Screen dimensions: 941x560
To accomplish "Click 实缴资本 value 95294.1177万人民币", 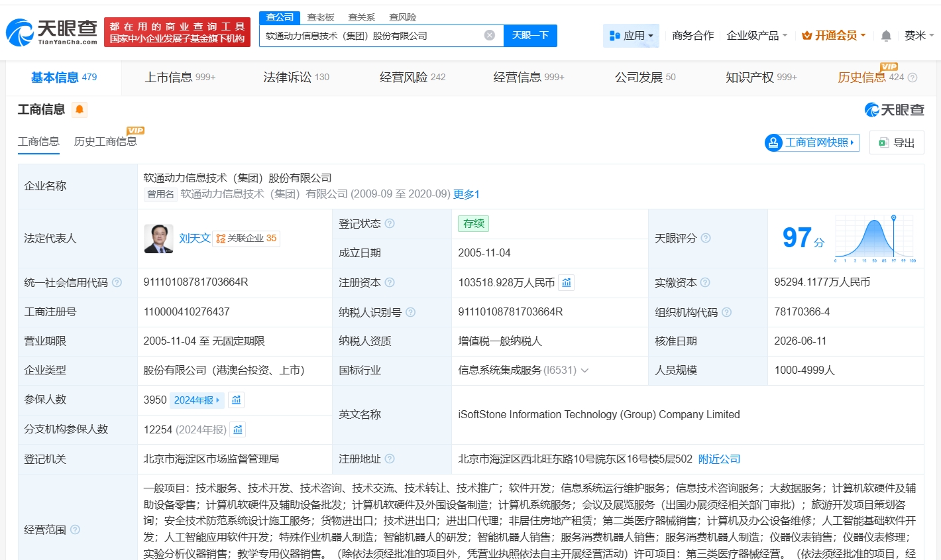I will (822, 282).
